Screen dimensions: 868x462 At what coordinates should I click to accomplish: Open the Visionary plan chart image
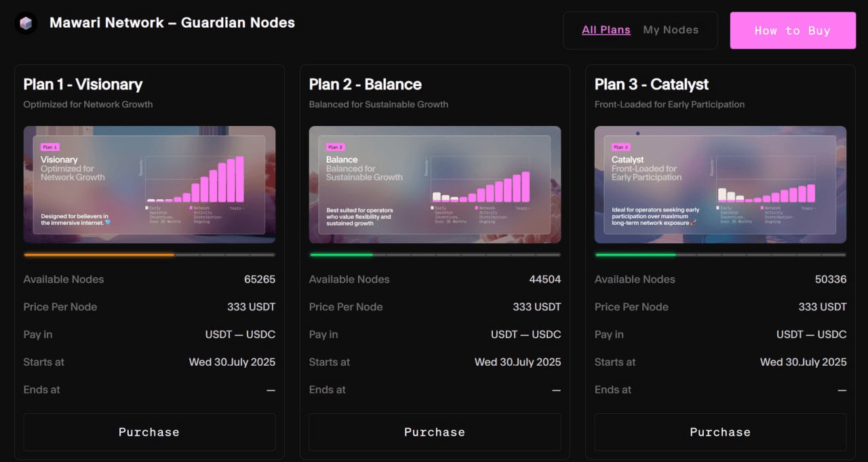pos(149,184)
